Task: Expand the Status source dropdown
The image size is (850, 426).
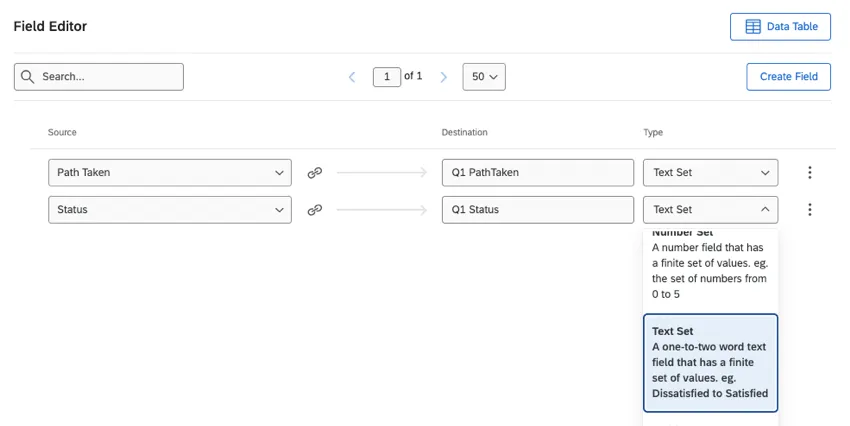Action: pyautogui.click(x=278, y=210)
